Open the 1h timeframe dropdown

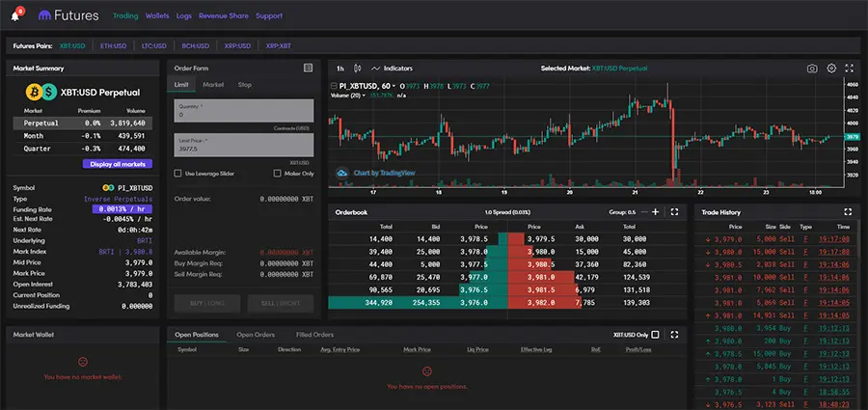[340, 68]
